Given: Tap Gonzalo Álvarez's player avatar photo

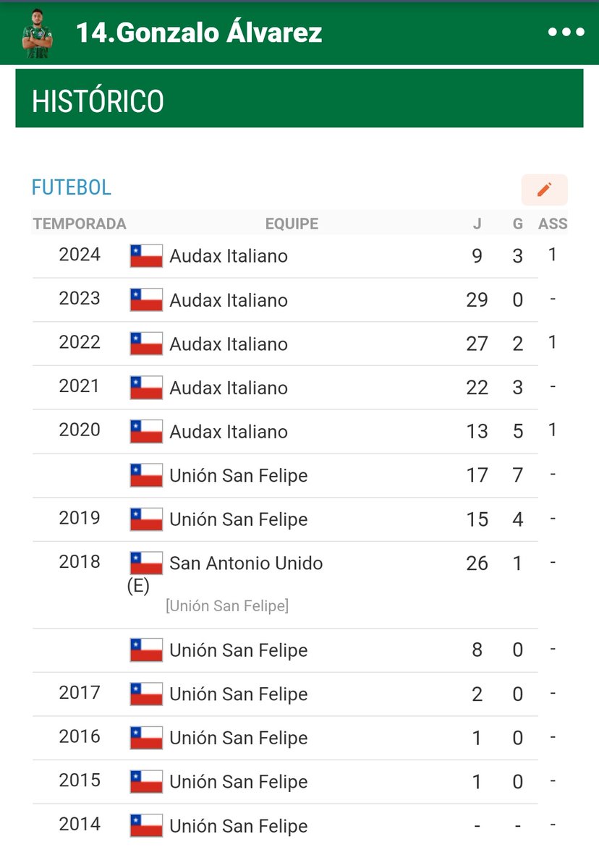Looking at the screenshot, I should [x=38, y=33].
